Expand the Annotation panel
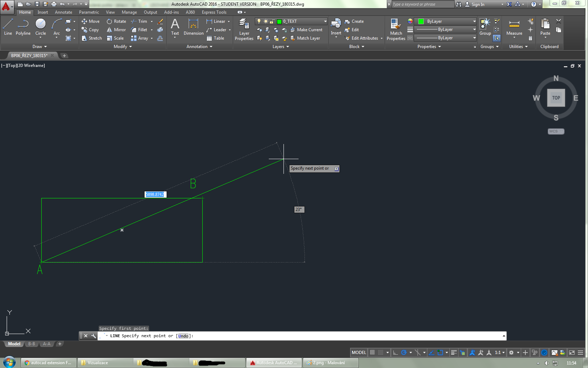 (199, 47)
